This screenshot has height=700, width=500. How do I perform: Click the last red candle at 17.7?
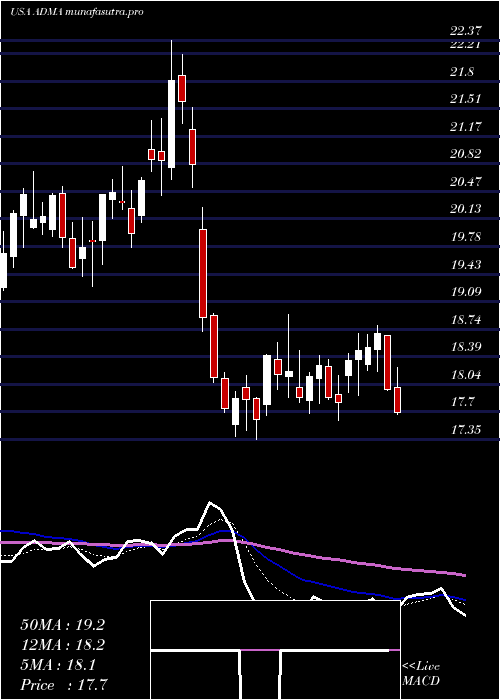click(x=397, y=400)
